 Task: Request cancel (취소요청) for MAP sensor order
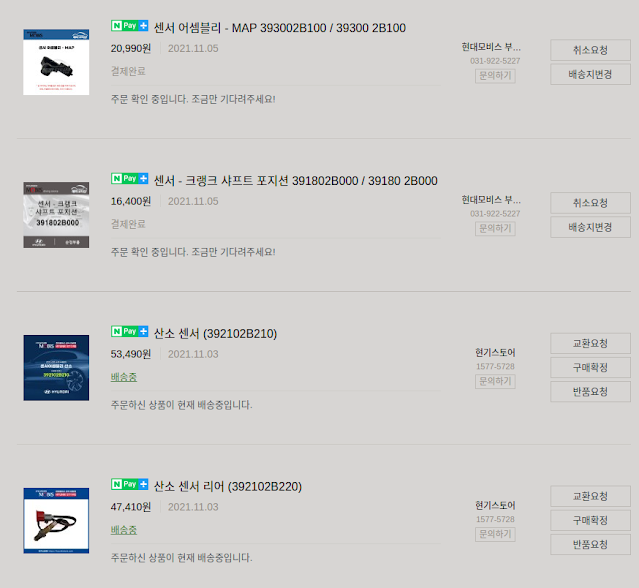[x=590, y=50]
